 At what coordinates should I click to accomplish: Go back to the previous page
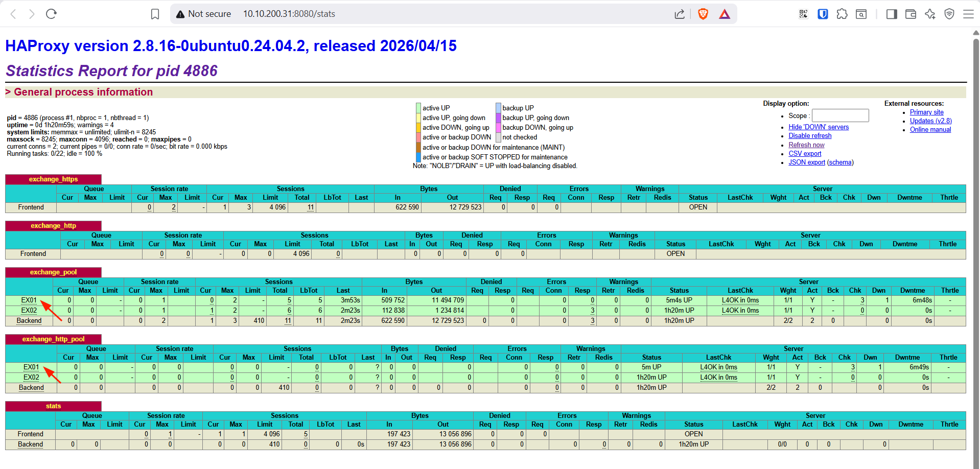click(x=14, y=14)
